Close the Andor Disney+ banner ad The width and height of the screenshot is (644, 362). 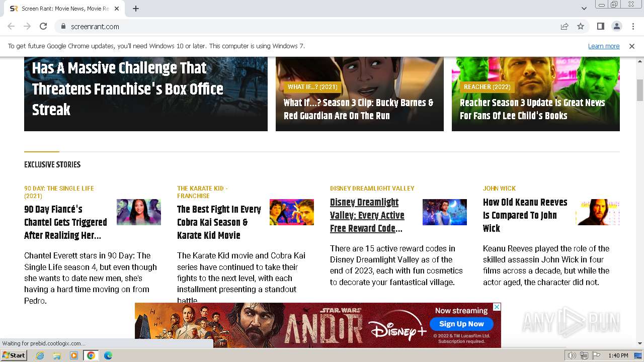[x=497, y=307]
